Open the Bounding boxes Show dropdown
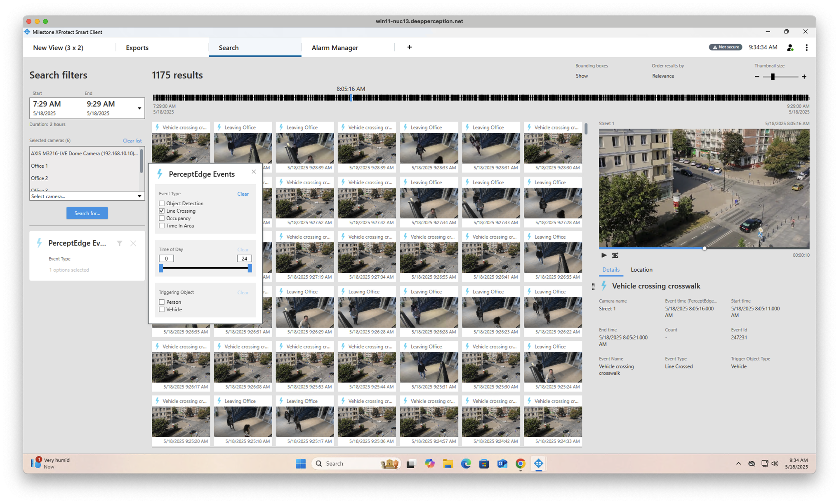Image resolution: width=839 pixels, height=504 pixels. tap(582, 76)
